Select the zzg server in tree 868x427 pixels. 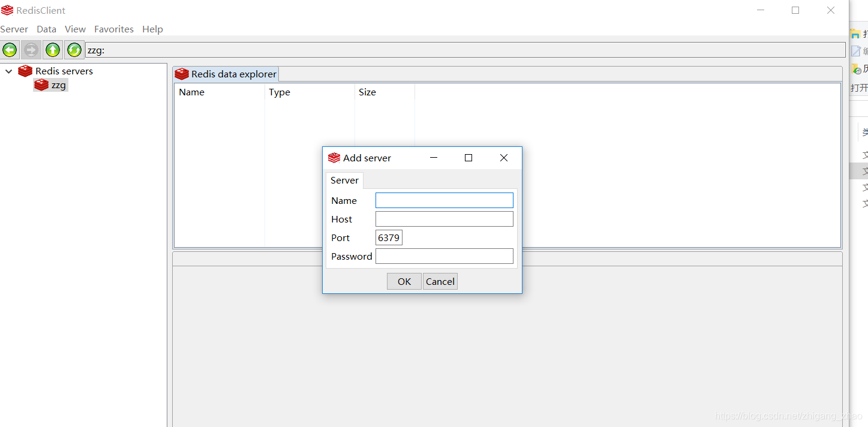pos(51,85)
